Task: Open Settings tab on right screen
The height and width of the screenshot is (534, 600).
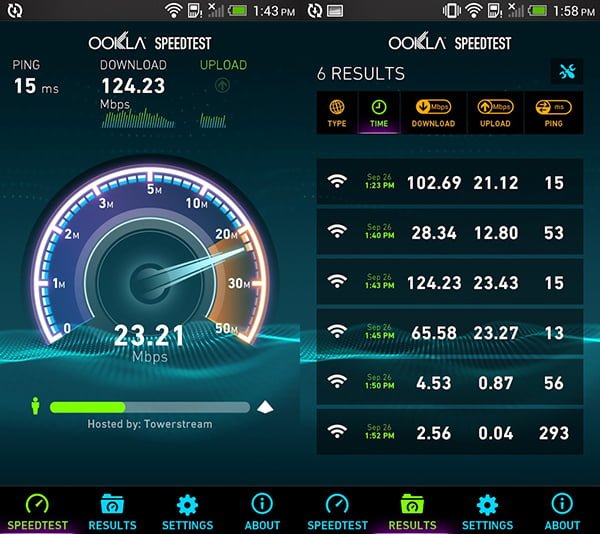Action: pos(488,511)
